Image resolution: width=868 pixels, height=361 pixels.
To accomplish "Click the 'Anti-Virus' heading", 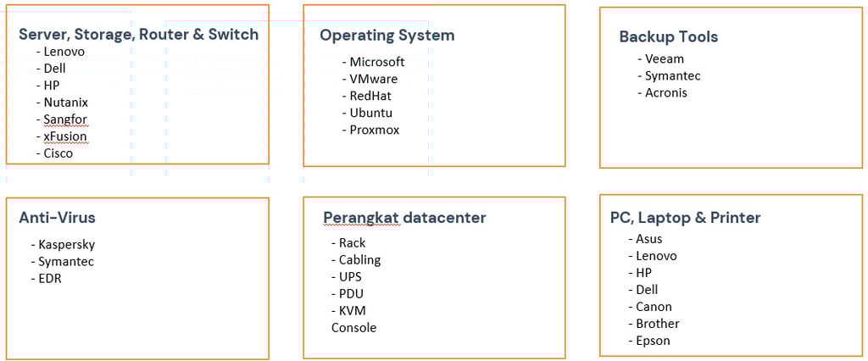I will tap(58, 218).
